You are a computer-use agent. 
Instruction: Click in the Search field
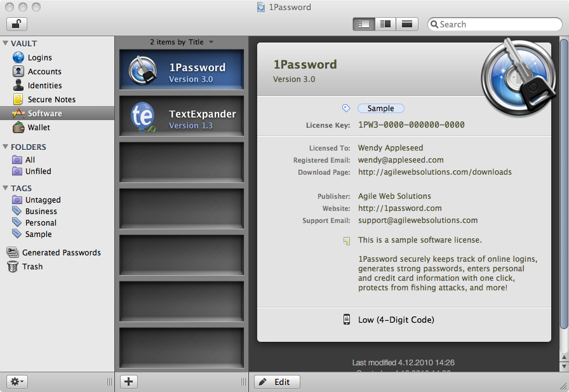click(x=494, y=24)
